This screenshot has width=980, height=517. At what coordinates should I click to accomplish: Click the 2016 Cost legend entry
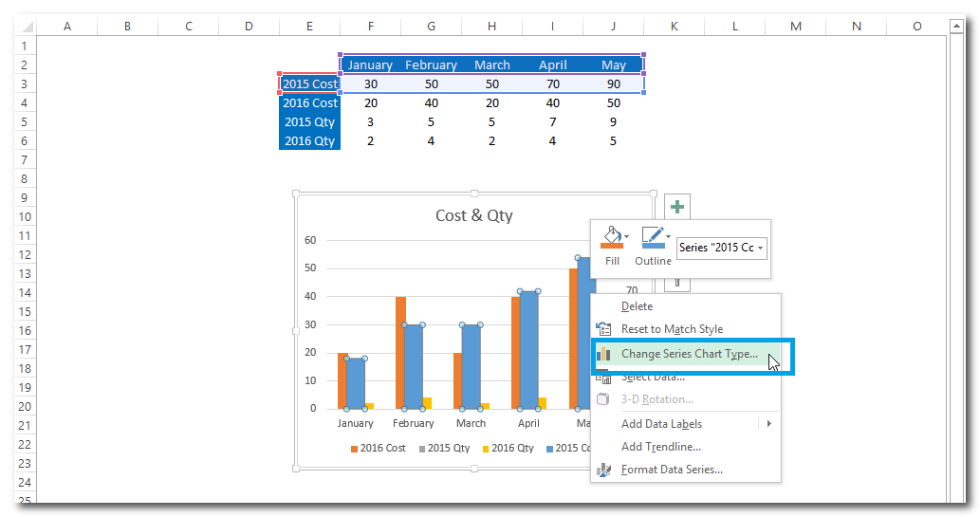378,449
